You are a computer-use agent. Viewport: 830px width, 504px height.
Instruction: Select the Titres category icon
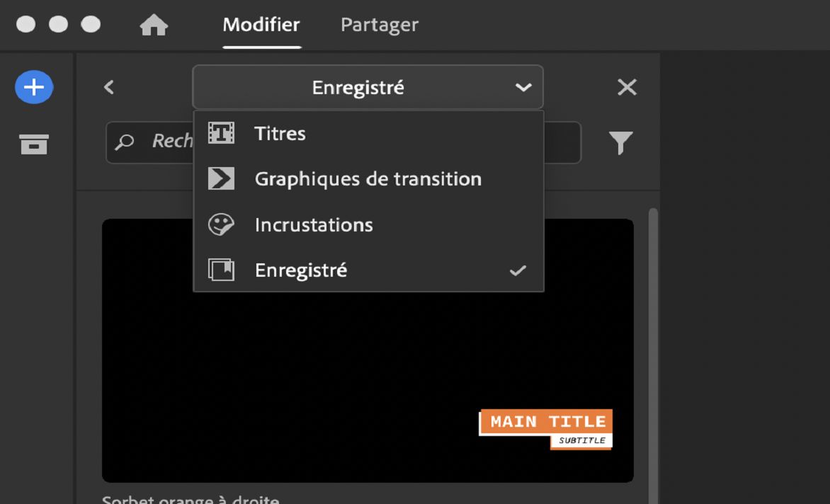(x=222, y=133)
